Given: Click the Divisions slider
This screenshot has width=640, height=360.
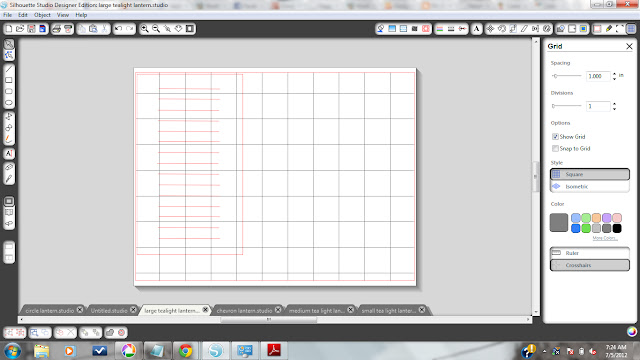Looking at the screenshot, I should pos(567,106).
